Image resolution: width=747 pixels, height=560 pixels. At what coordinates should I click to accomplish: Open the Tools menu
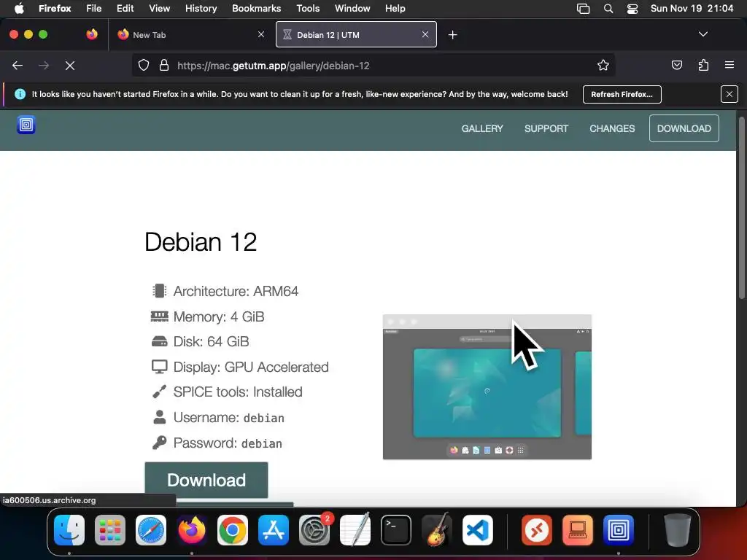coord(308,8)
